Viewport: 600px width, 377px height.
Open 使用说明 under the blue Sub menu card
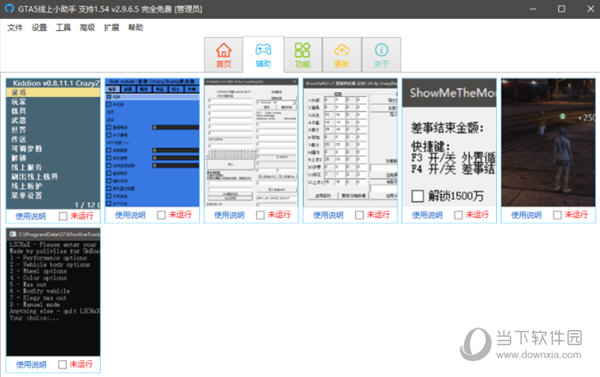click(x=130, y=215)
